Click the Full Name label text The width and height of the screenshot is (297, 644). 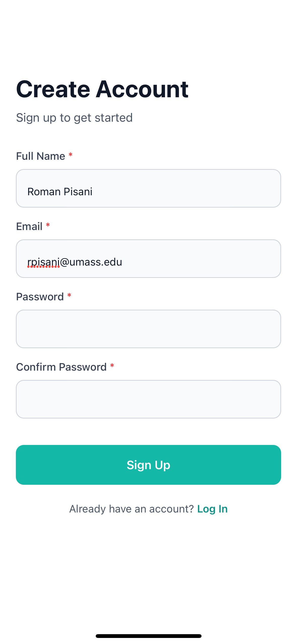(x=41, y=156)
